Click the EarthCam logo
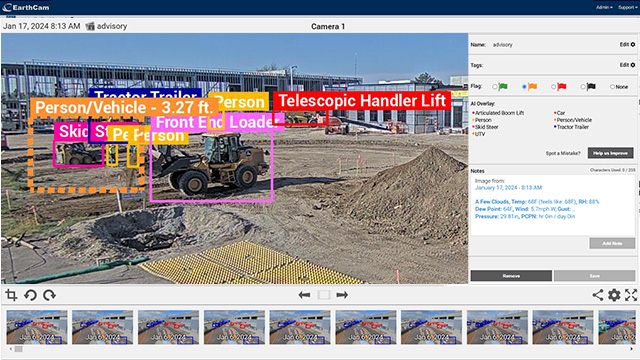The image size is (640, 360). pos(26,7)
